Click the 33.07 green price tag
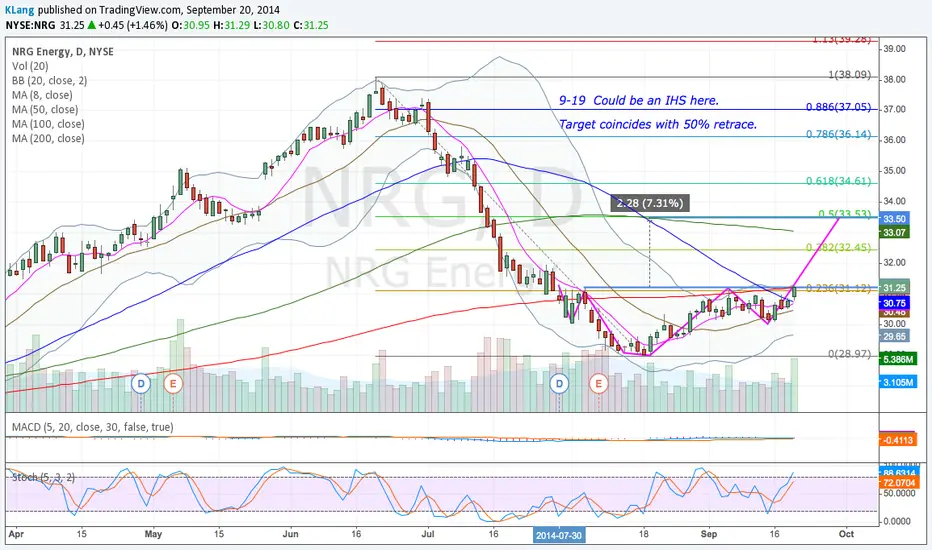Viewport: 932px width, 550px height. pos(894,232)
